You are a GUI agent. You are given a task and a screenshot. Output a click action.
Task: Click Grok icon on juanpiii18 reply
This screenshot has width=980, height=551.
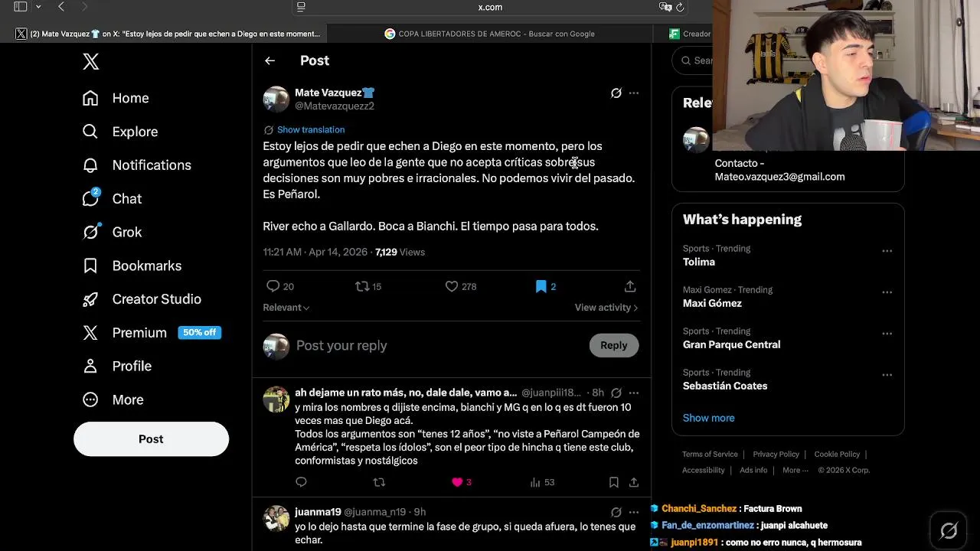tap(616, 393)
